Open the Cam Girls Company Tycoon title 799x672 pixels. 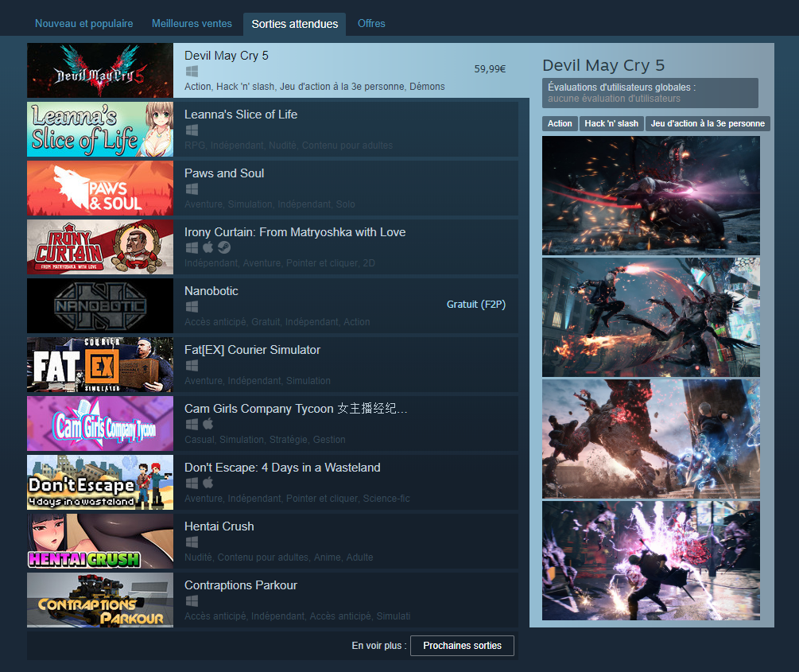tap(296, 409)
